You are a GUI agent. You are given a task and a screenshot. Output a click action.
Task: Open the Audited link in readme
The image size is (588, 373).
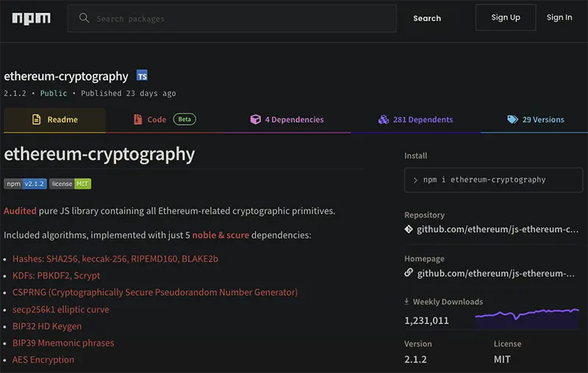20,211
